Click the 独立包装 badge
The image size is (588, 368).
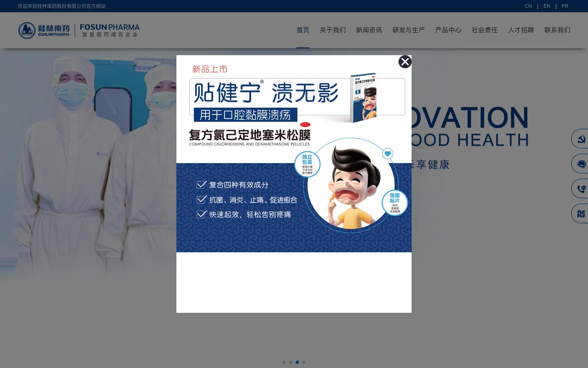pyautogui.click(x=307, y=164)
